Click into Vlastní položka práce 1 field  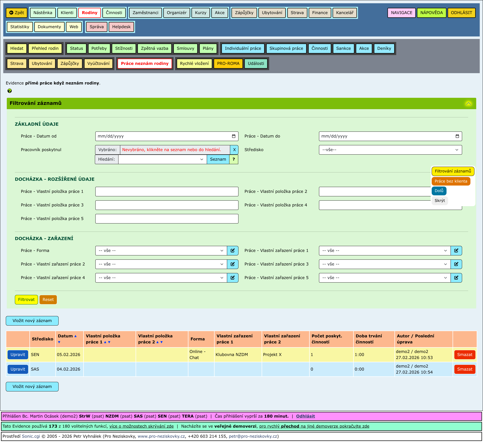tap(167, 192)
